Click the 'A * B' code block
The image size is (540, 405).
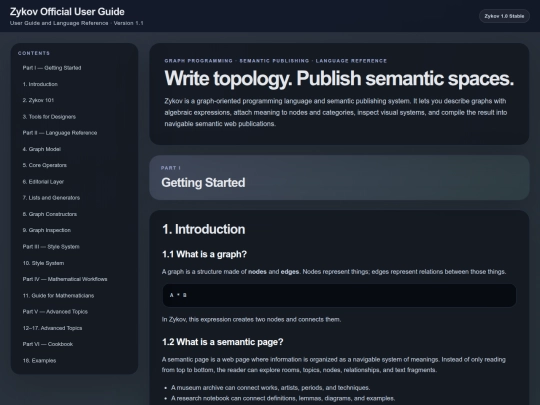pos(339,295)
